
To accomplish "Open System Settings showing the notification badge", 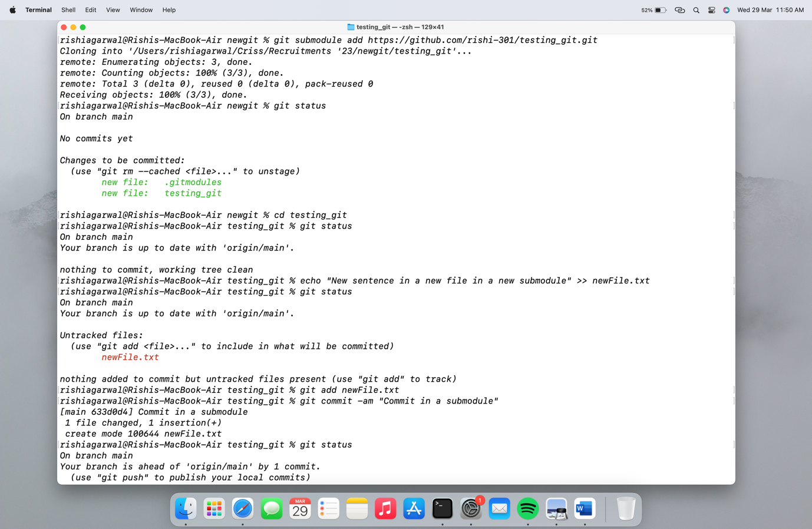I will [471, 508].
